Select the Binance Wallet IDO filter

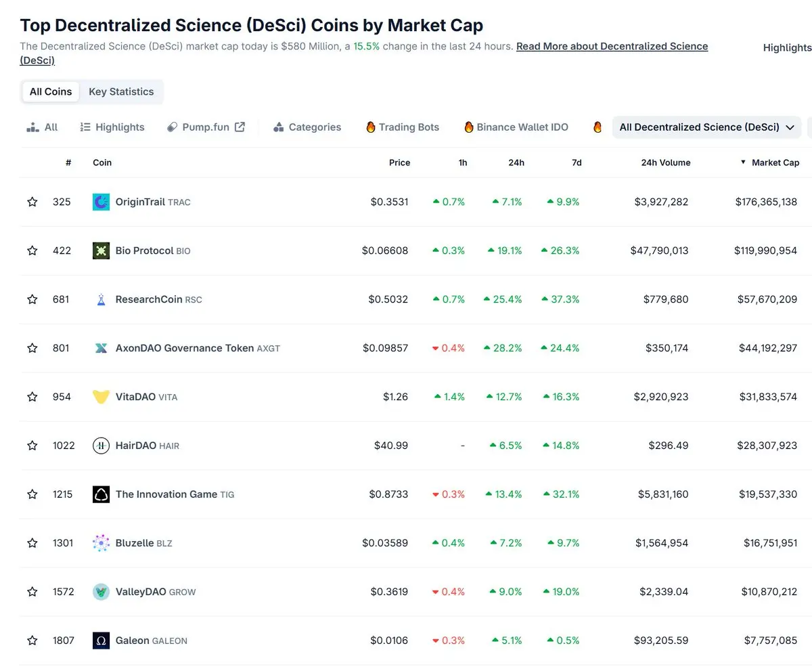[x=516, y=127]
